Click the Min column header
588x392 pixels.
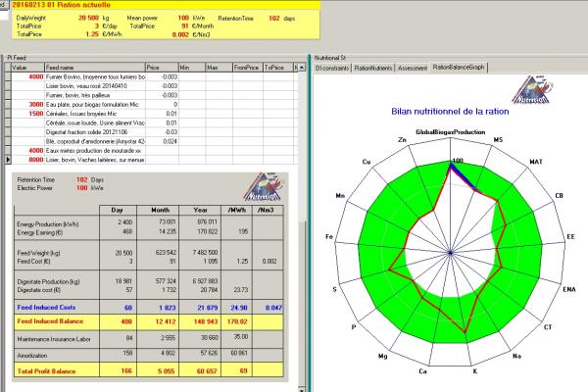click(192, 68)
